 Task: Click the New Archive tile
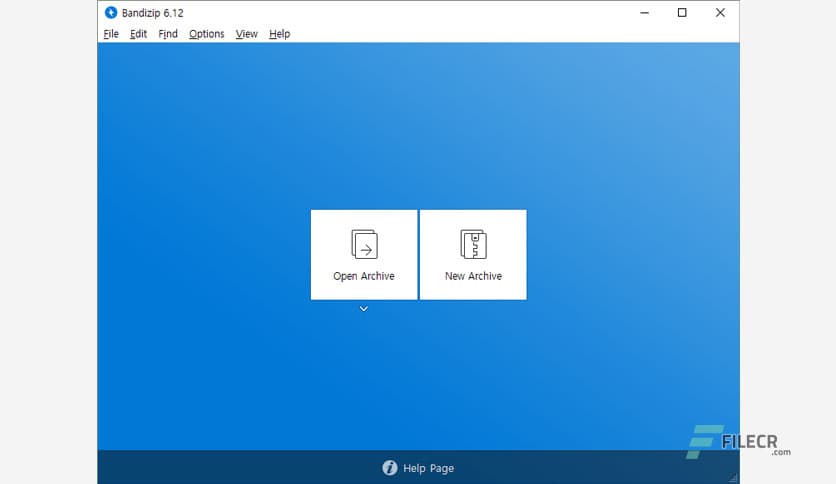473,255
